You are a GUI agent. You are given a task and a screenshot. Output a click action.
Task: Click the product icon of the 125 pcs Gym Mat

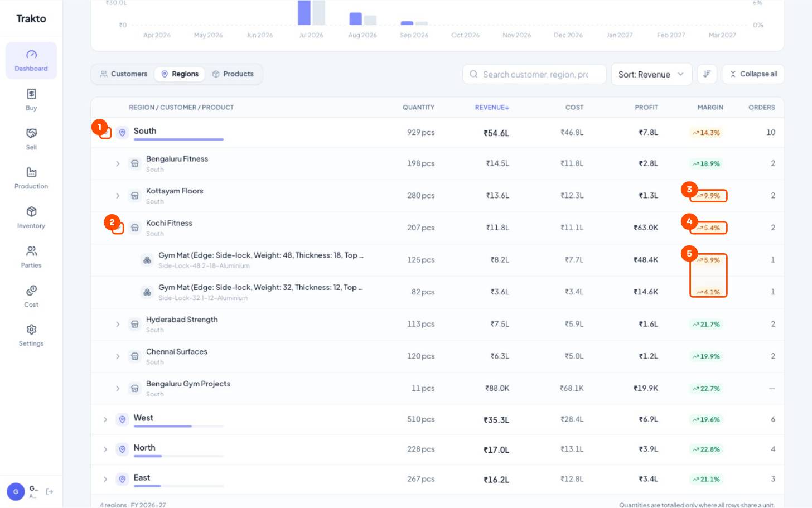[147, 260]
